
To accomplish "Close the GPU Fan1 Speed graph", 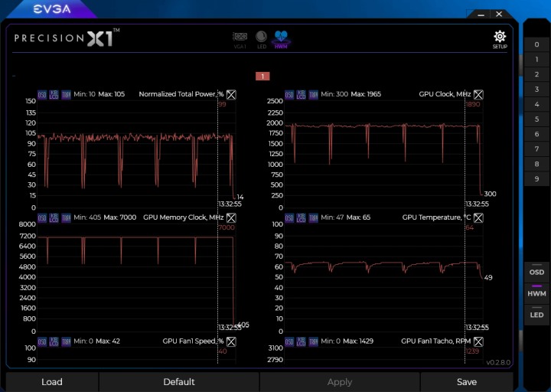I will point(231,341).
